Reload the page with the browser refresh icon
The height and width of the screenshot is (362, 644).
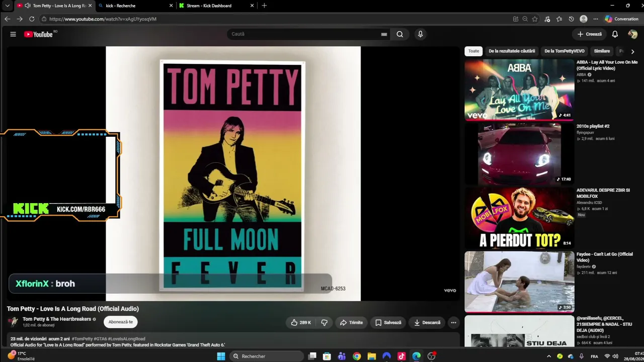[x=32, y=19]
